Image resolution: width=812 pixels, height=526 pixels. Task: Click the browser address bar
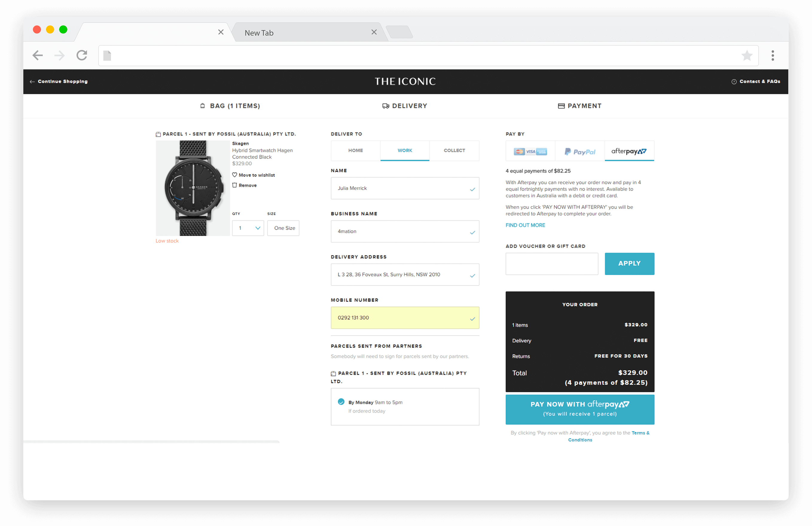[428, 56]
